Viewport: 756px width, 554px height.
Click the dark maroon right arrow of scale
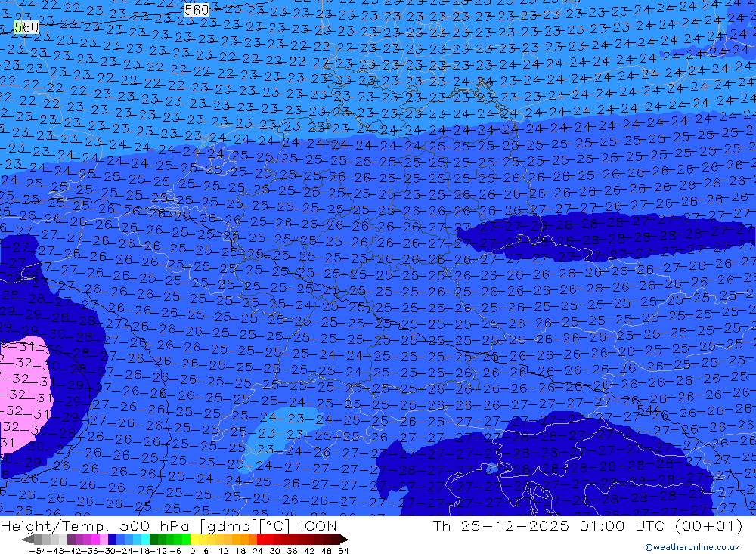click(x=343, y=539)
